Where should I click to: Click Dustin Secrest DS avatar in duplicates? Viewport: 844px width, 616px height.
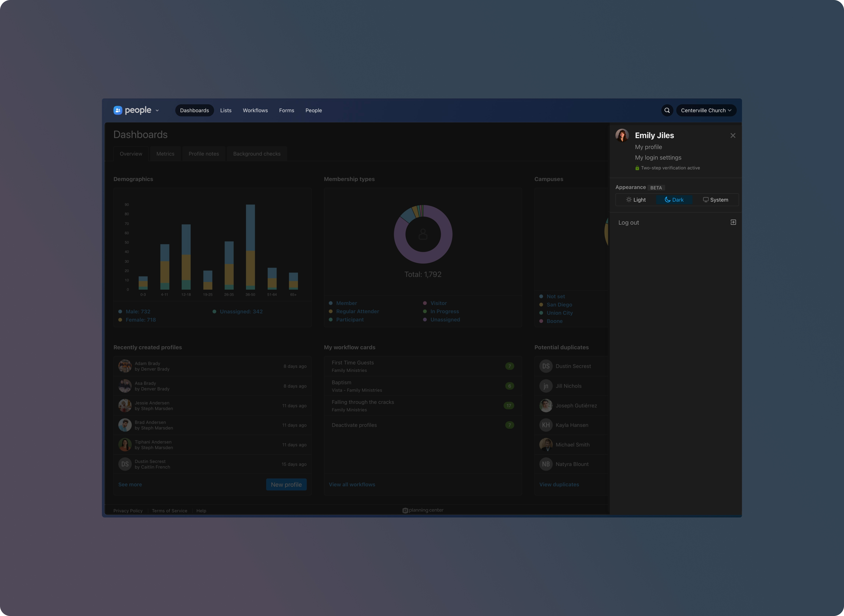tap(546, 366)
